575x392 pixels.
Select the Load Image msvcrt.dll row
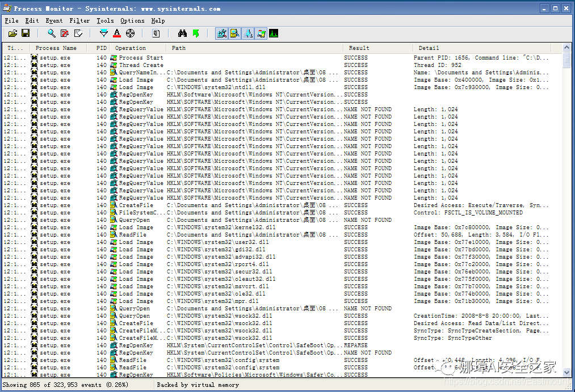(282, 286)
